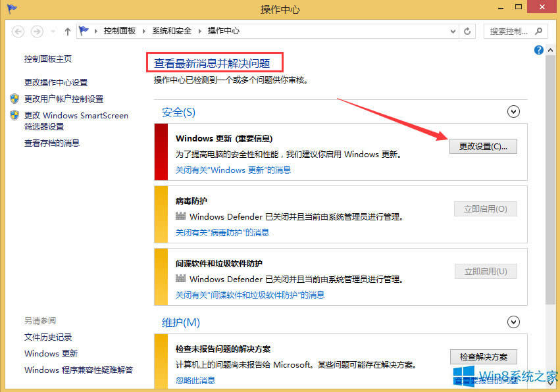Collapse the 维护(M) section chevron
The width and height of the screenshot is (560, 392).
(x=513, y=322)
